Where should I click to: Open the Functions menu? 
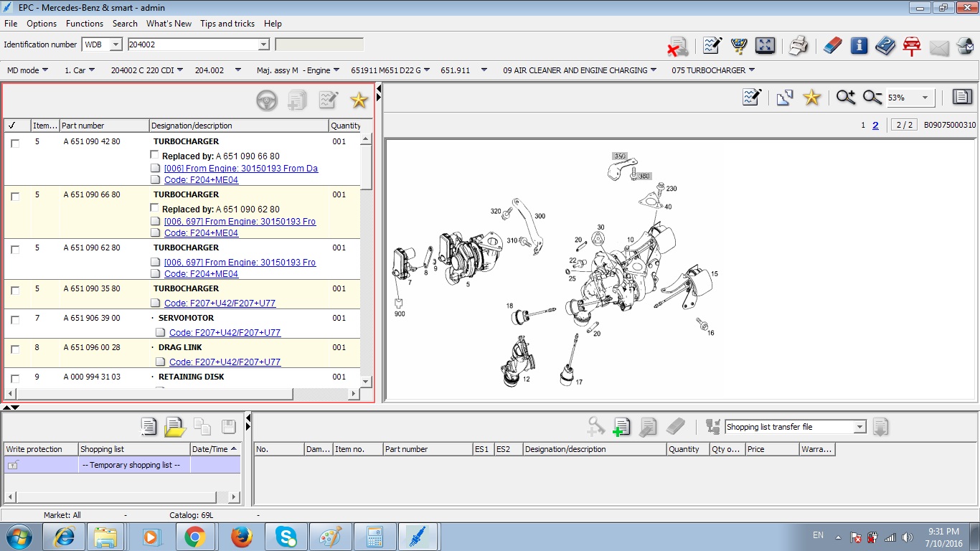click(85, 24)
